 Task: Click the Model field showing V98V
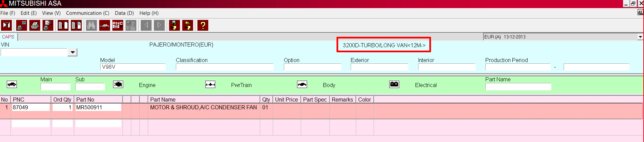(x=133, y=67)
